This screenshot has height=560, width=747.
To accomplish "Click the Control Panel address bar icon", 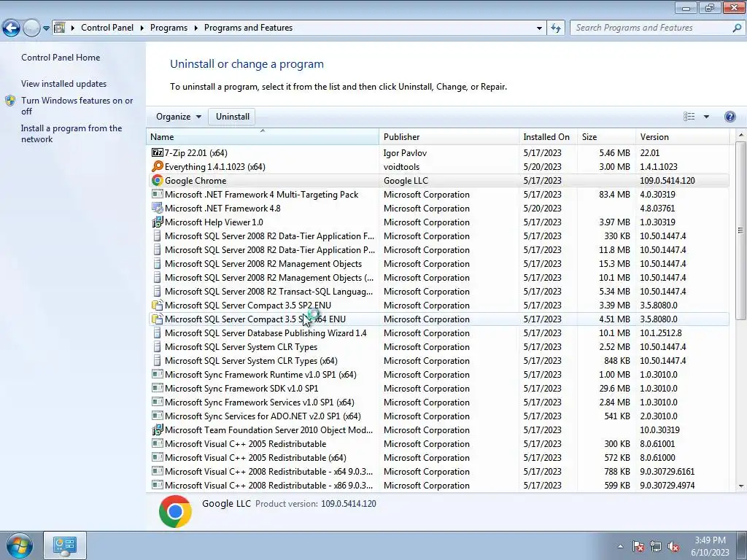I will (x=60, y=28).
